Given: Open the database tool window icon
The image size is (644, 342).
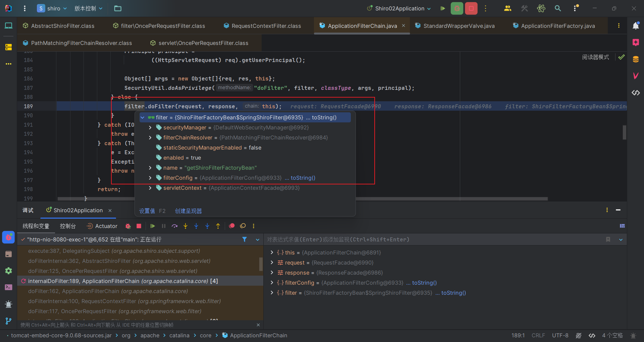Looking at the screenshot, I should pyautogui.click(x=636, y=59).
